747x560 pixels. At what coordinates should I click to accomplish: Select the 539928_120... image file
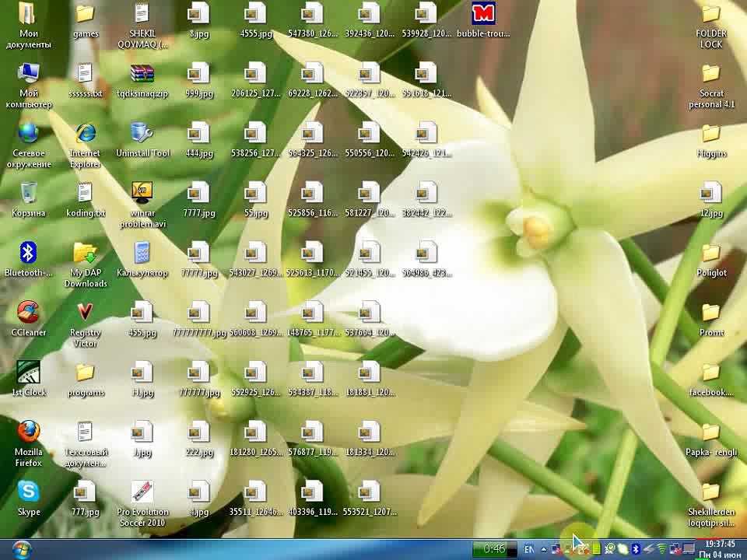(x=426, y=14)
